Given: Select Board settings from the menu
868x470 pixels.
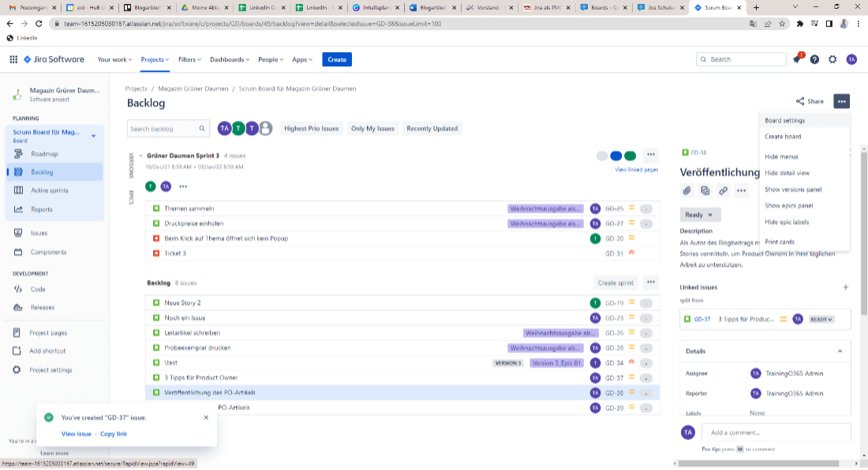Looking at the screenshot, I should pyautogui.click(x=784, y=121).
